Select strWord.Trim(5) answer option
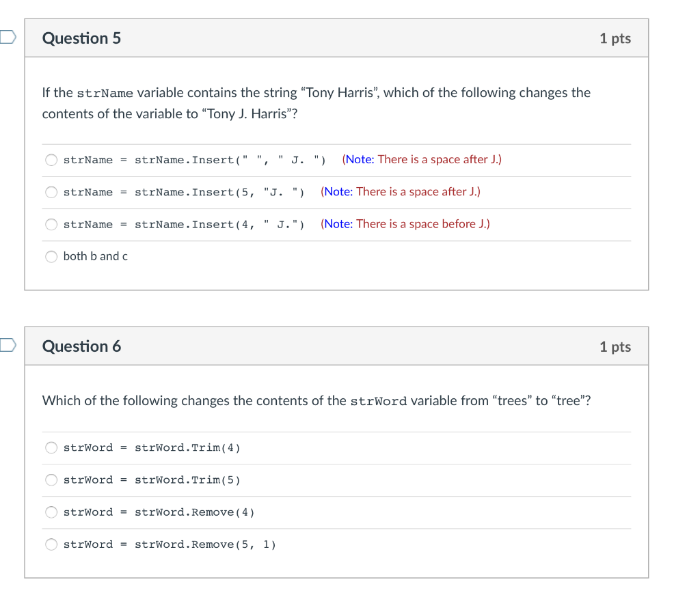This screenshot has height=597, width=700. 51,480
